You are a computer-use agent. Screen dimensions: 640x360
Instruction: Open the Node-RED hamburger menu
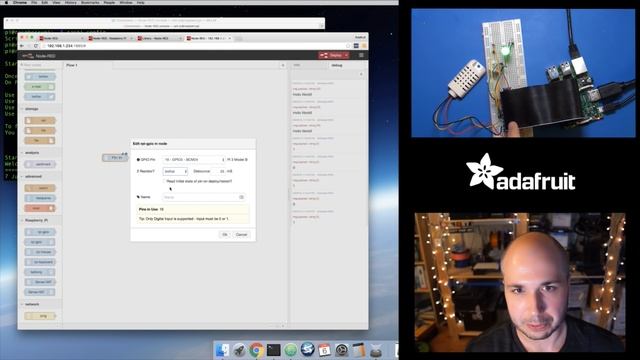(361, 55)
